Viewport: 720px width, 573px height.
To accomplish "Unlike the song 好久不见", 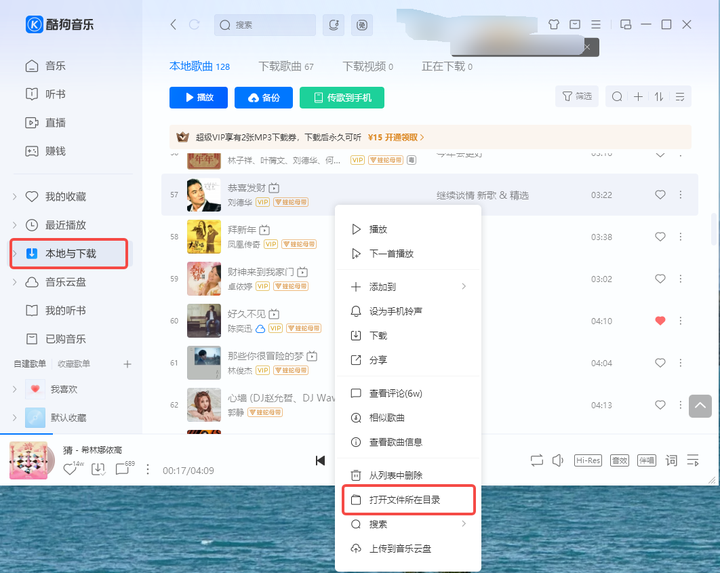I will pos(660,321).
